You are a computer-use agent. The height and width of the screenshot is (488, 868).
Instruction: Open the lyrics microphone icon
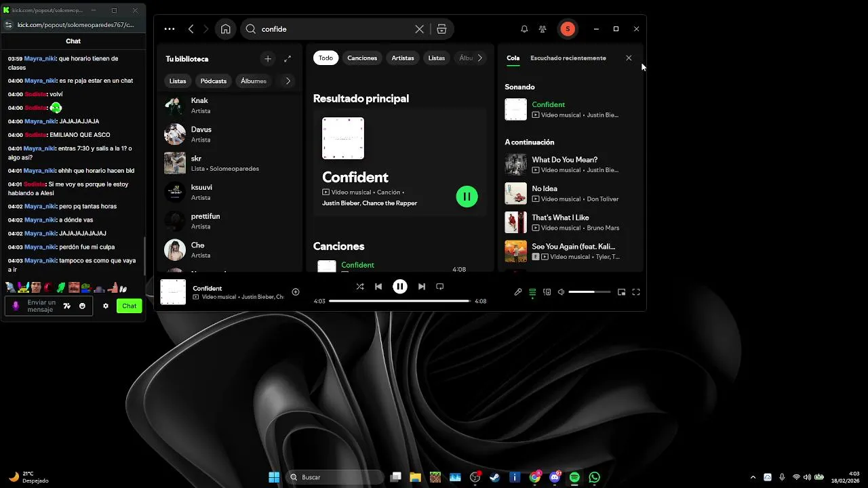tap(518, 292)
